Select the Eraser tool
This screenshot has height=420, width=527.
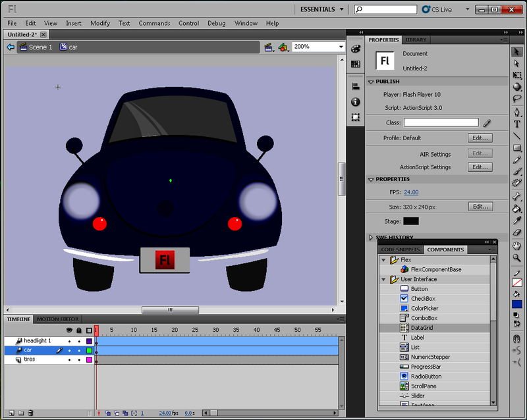click(x=517, y=232)
